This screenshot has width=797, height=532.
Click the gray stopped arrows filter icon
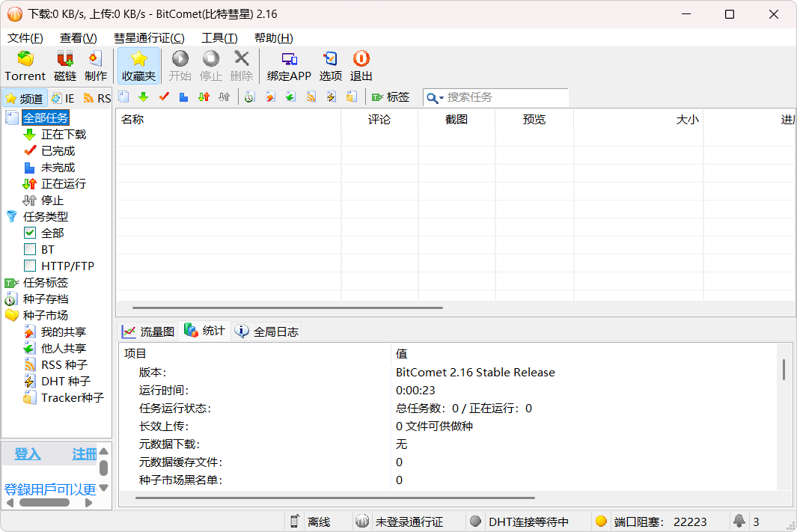click(x=225, y=97)
